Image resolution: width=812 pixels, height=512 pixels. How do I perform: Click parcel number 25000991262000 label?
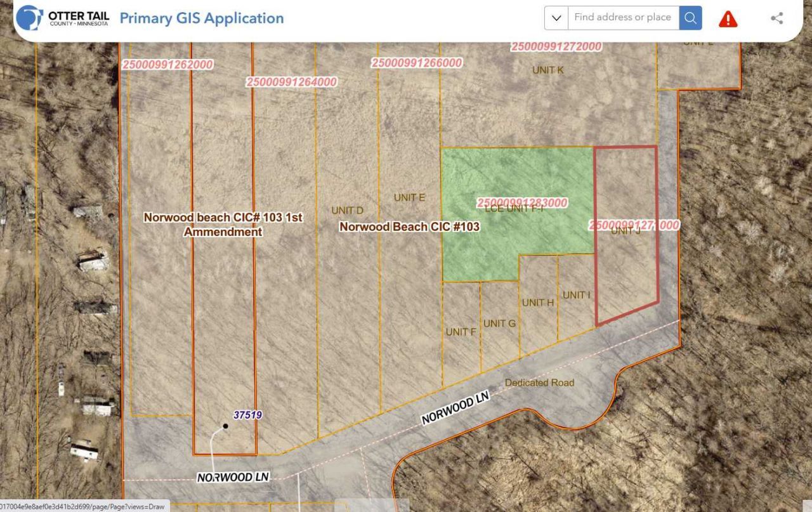(x=167, y=64)
